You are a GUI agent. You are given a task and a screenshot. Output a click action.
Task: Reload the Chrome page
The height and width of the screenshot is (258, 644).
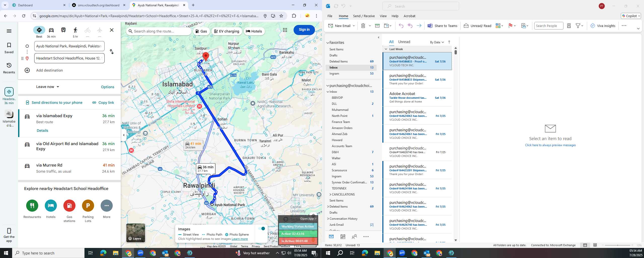pyautogui.click(x=23, y=16)
